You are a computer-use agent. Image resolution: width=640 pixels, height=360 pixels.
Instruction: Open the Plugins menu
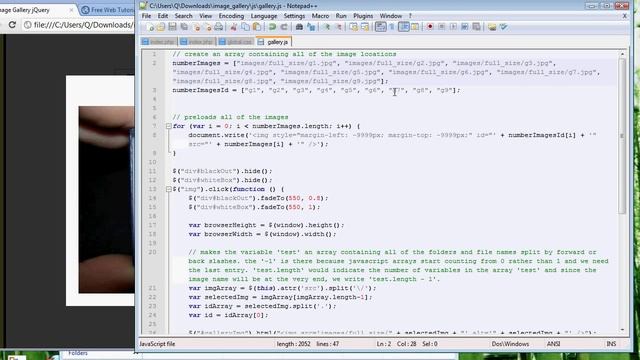(363, 16)
